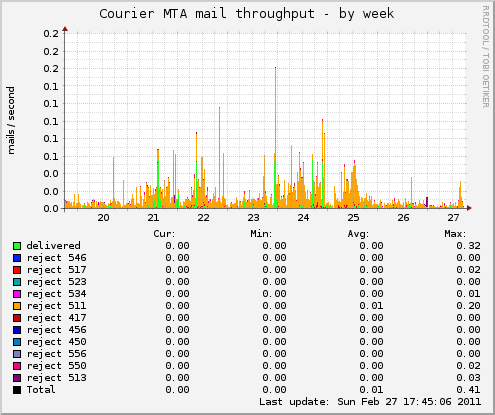
Task: Click the 'reject 417' legend label
Action: point(56,318)
